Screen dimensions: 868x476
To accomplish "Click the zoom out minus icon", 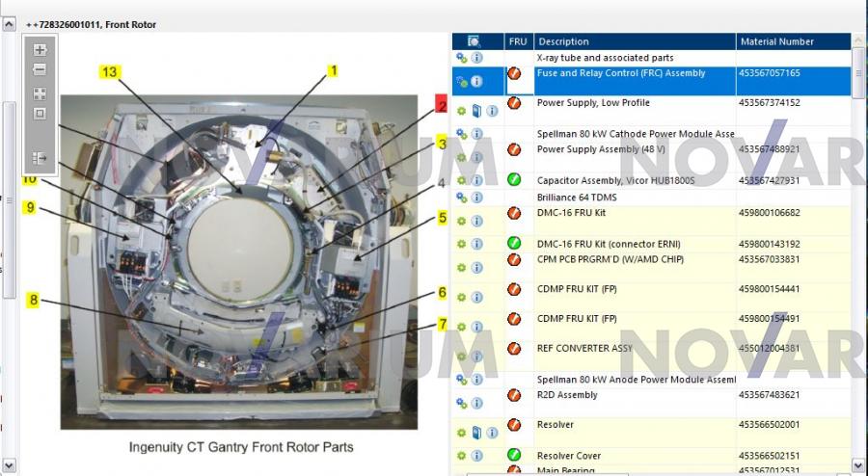I will 40,69.
